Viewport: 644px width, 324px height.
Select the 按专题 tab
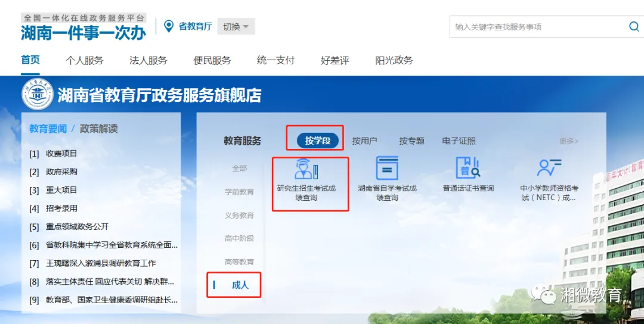[411, 141]
